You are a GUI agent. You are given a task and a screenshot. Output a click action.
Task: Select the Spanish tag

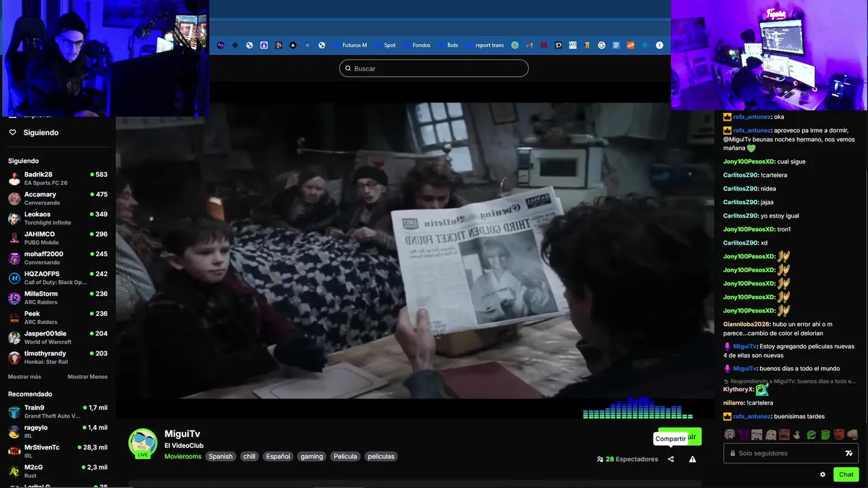(220, 456)
